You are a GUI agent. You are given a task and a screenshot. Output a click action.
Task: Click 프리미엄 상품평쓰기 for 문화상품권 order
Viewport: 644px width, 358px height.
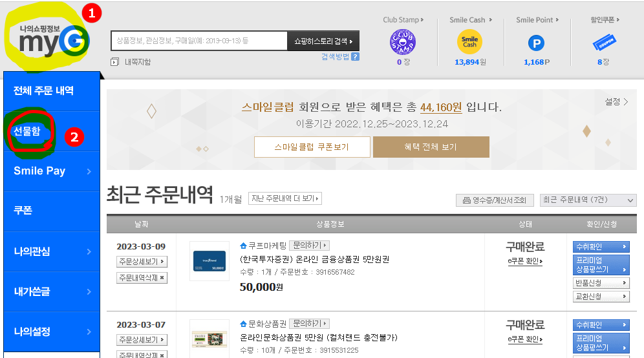pos(601,342)
